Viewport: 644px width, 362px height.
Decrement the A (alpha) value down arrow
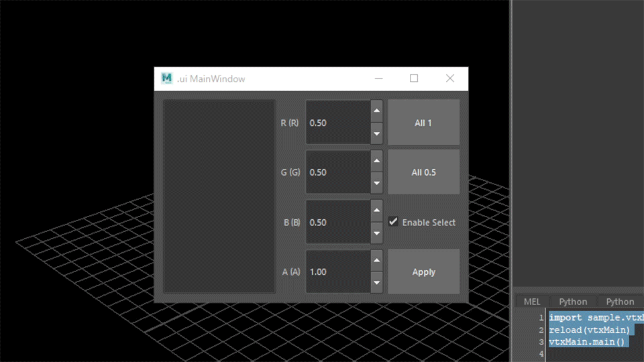[x=376, y=283]
